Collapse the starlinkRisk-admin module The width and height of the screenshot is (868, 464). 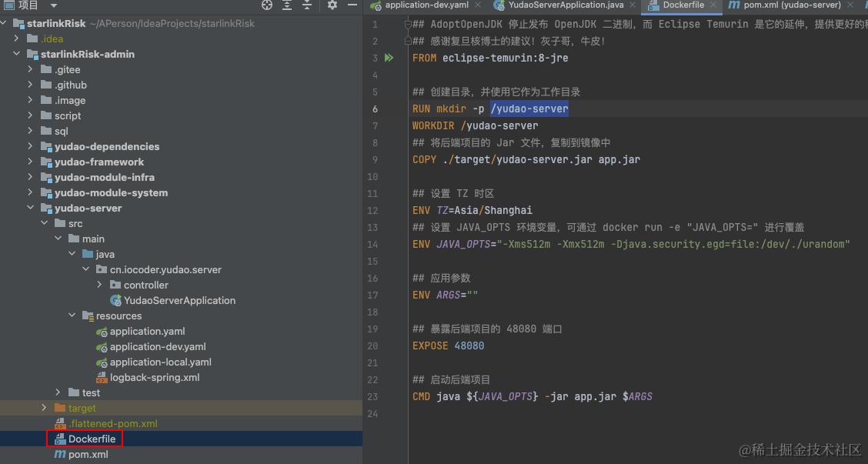tap(17, 55)
